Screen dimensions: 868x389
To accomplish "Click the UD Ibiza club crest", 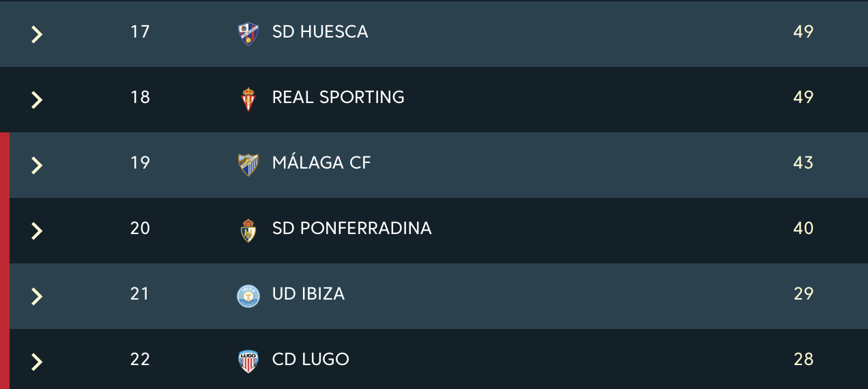I will click(248, 296).
